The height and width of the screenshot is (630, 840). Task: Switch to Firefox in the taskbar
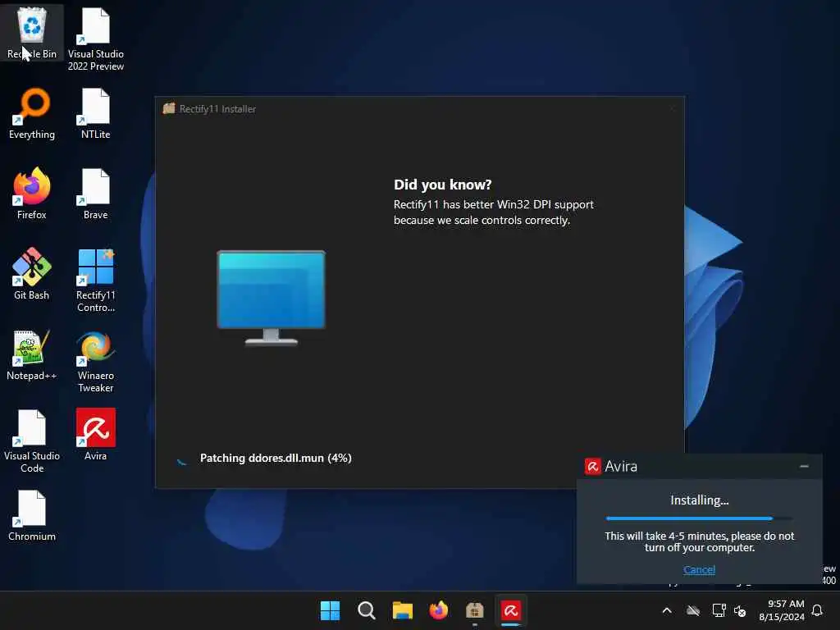[x=439, y=610]
